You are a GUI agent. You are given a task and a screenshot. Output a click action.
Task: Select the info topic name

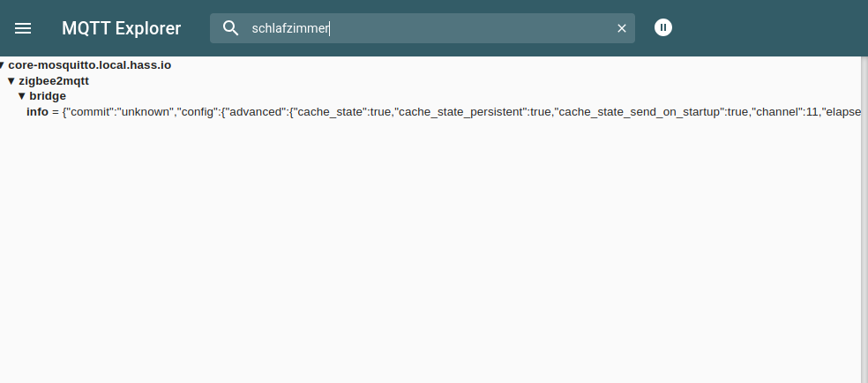[37, 112]
